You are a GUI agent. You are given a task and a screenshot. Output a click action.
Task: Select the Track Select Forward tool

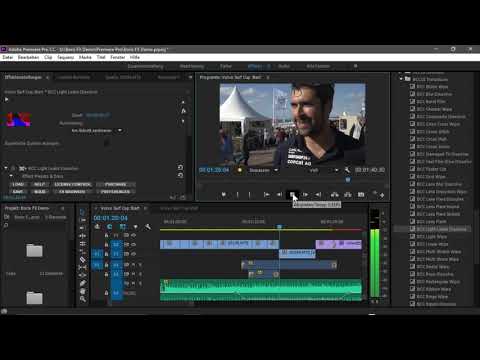82,220
